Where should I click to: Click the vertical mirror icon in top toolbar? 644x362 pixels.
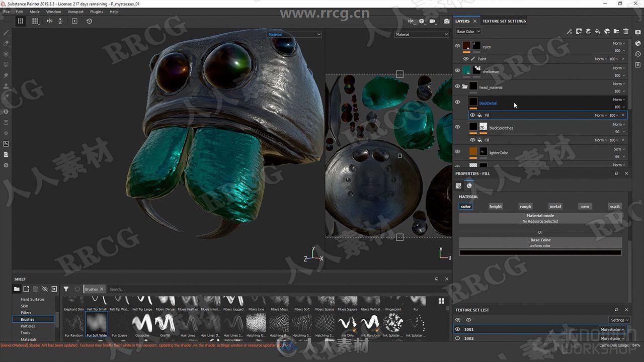point(60,21)
